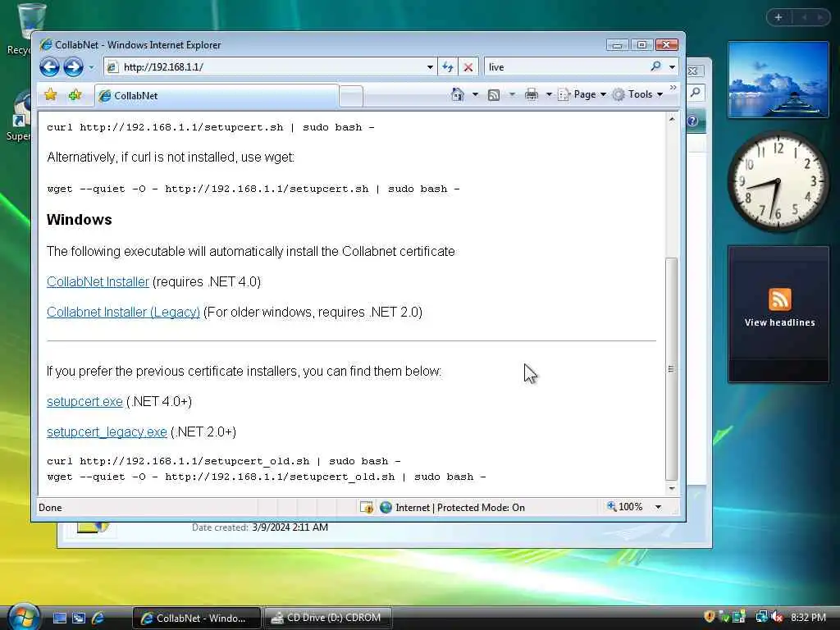Show more toolbar commands chevron
840x630 pixels.
673,87
